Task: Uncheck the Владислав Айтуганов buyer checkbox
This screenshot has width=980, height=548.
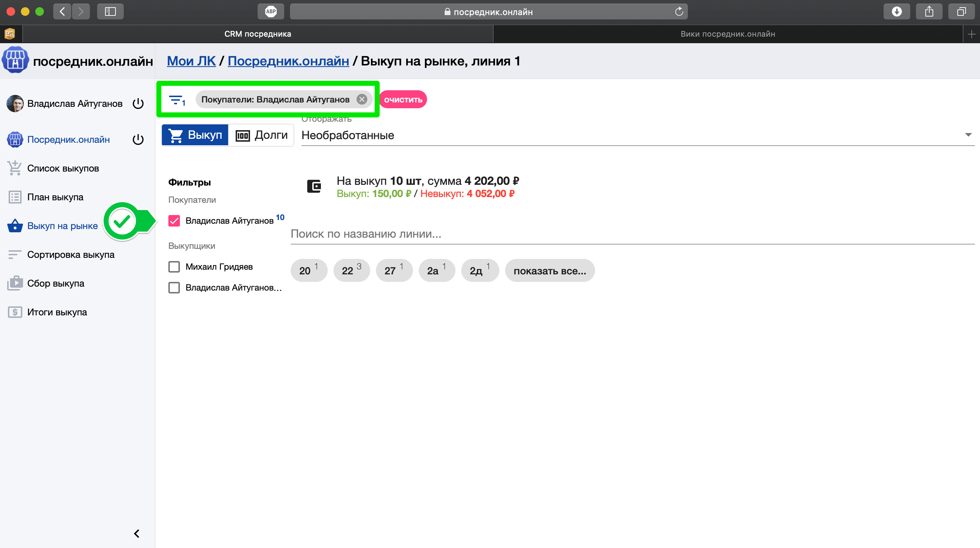Action: click(x=174, y=221)
